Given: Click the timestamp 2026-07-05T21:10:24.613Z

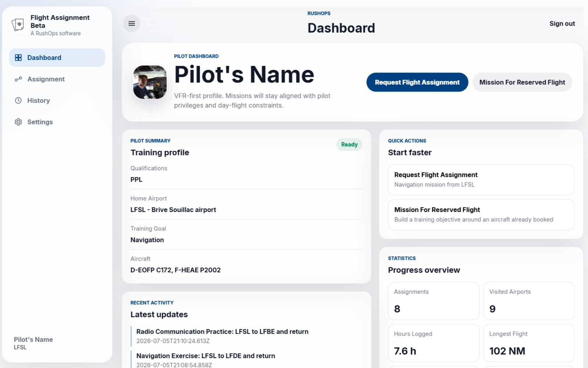Looking at the screenshot, I should 173,341.
